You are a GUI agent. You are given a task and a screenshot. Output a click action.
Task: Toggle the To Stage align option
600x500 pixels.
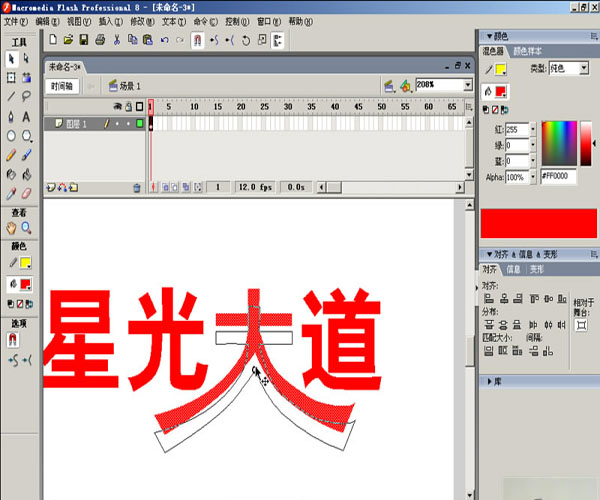pyautogui.click(x=581, y=326)
